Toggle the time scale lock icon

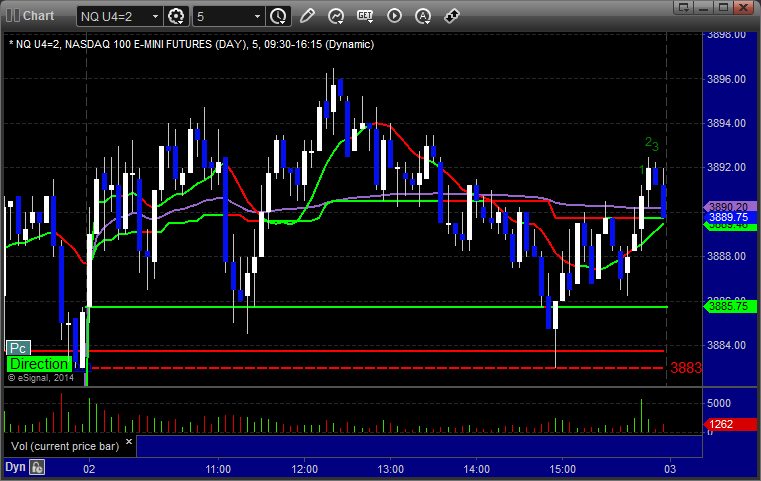click(x=37, y=467)
